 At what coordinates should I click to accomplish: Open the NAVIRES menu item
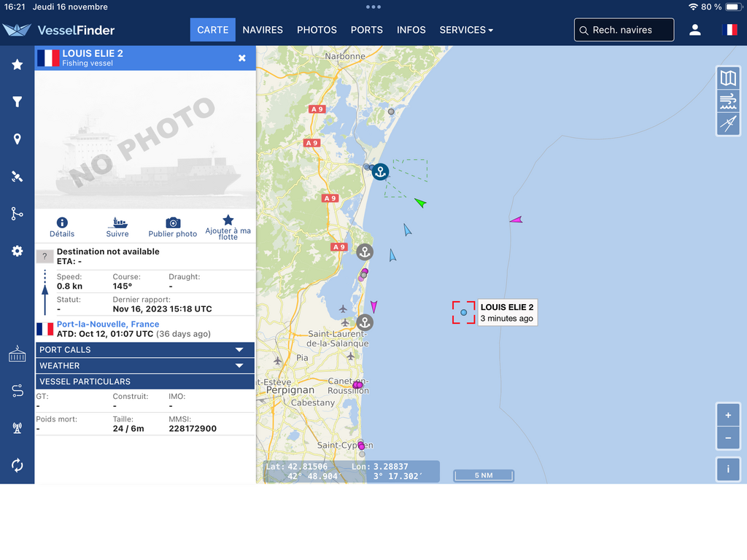click(x=263, y=30)
